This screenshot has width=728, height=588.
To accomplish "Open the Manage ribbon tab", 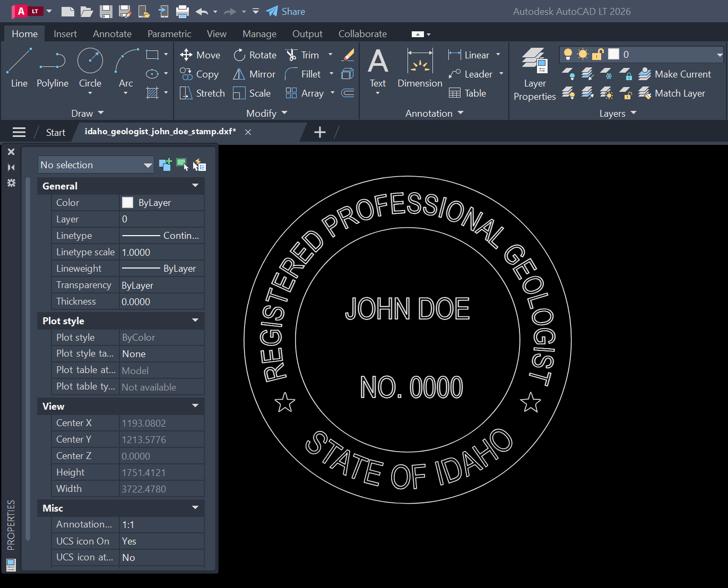I will click(x=259, y=33).
